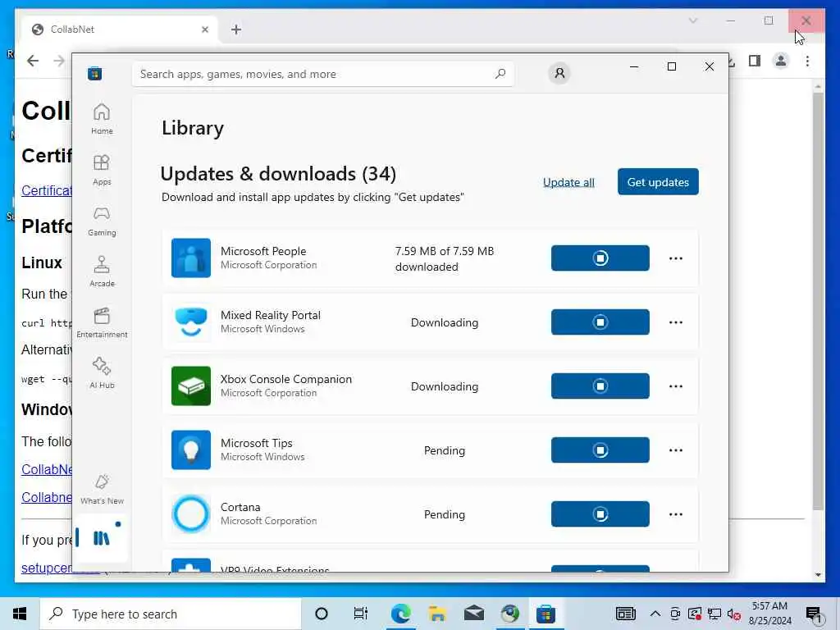Open Cortana circle on taskbar
Viewport: 840px width, 630px height.
pos(322,614)
